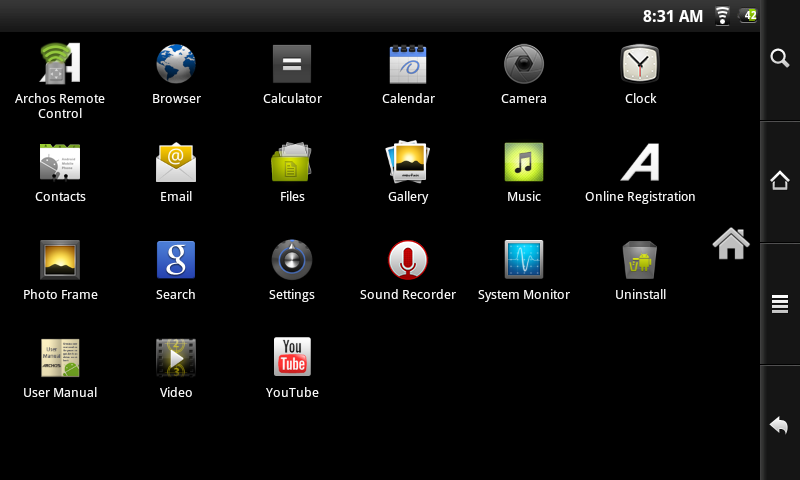The height and width of the screenshot is (480, 800).
Task: Tap the house icon to close app drawer
Action: pos(731,243)
